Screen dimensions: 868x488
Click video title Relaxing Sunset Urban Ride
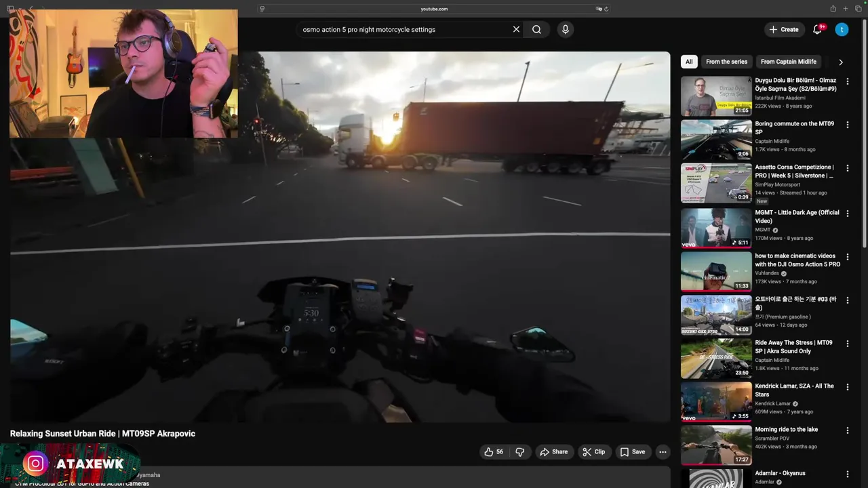[x=102, y=434]
